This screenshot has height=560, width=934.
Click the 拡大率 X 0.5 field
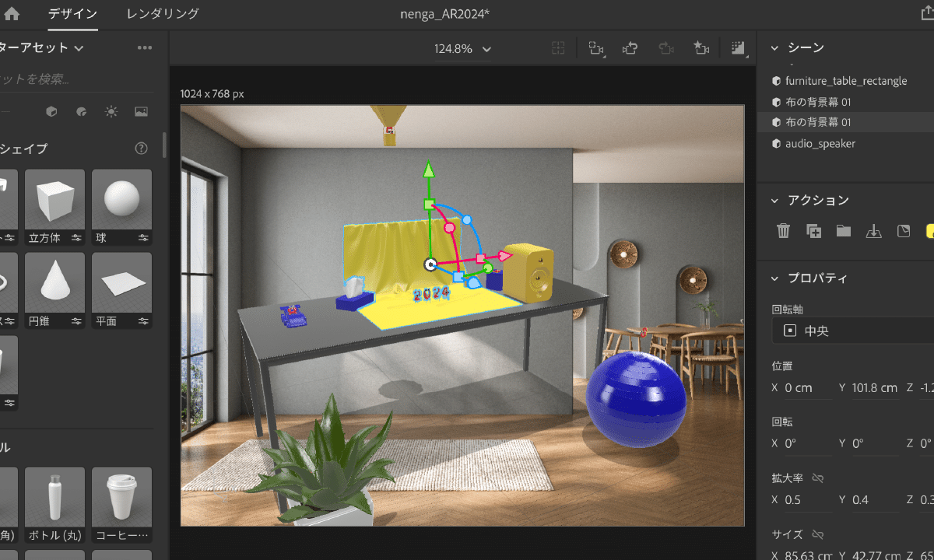tap(807, 499)
